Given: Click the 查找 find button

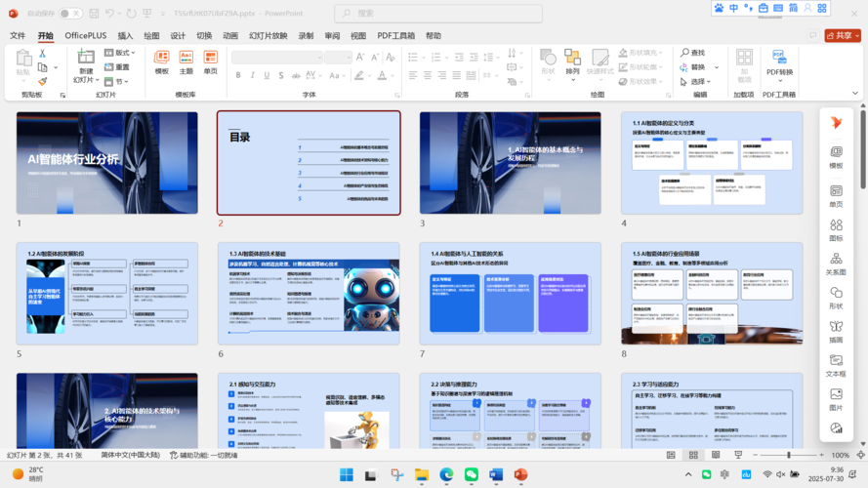Looking at the screenshot, I should coord(694,53).
